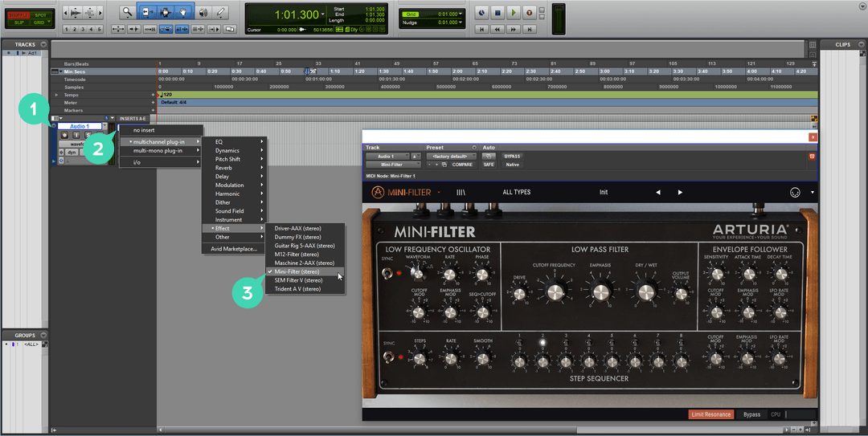Click the Stop transport button

click(x=497, y=12)
